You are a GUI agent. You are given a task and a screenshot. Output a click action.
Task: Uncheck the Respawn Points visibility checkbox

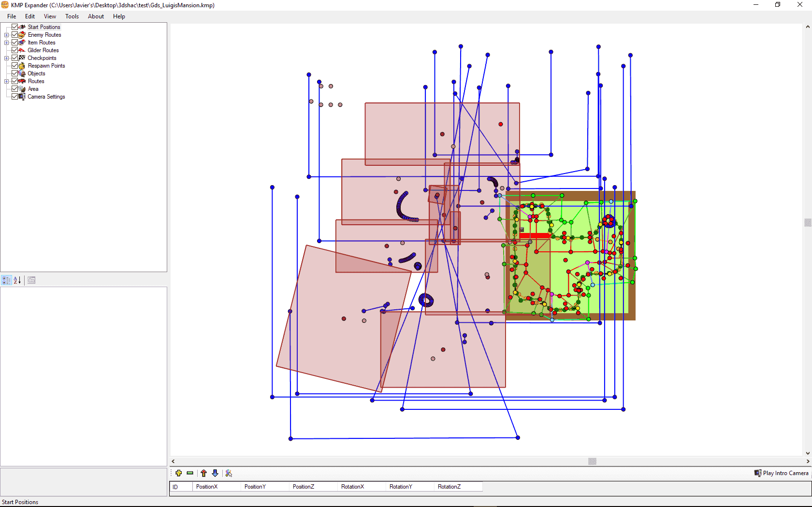coord(14,66)
